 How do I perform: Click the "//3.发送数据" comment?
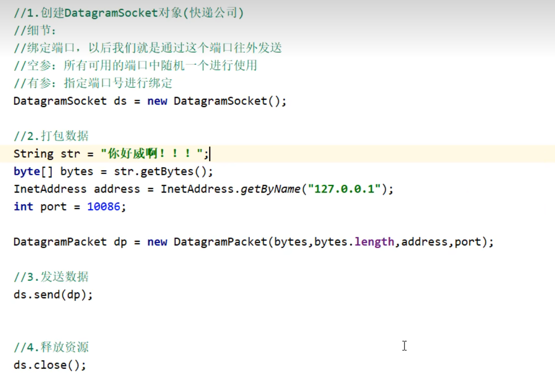(x=51, y=277)
